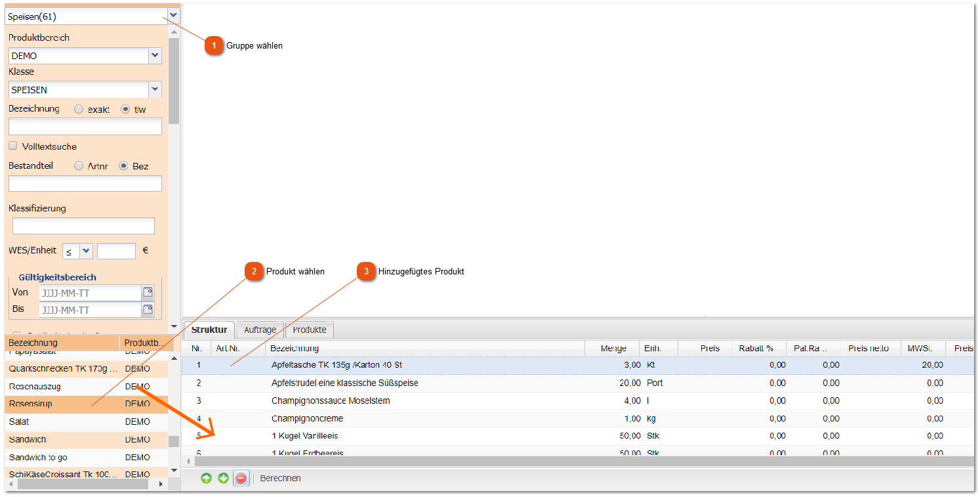The width and height of the screenshot is (980, 497).
Task: Click the Menge value 3,00 for Apfeltasche
Action: tap(632, 364)
